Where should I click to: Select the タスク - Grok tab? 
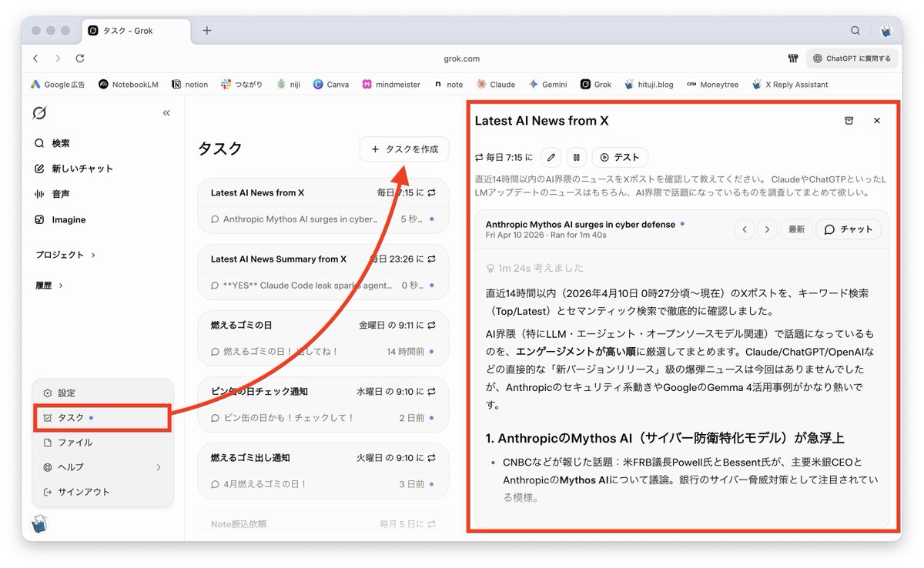click(135, 31)
